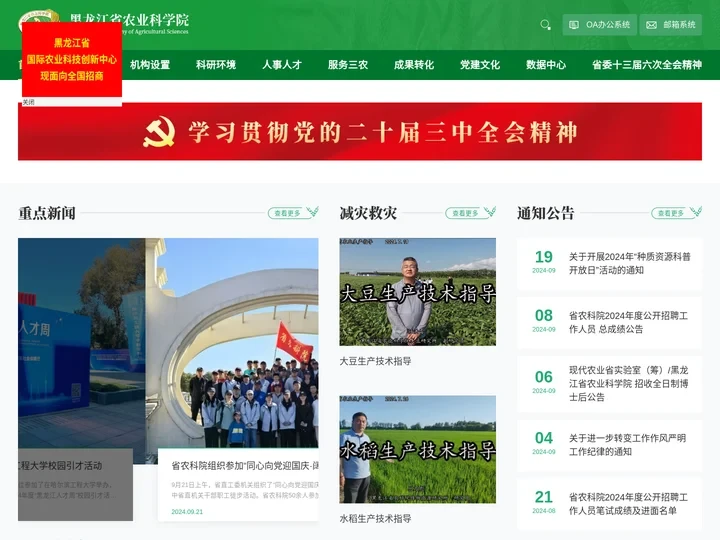Click the previous slide about 工程大学校园引才活动

(75, 484)
